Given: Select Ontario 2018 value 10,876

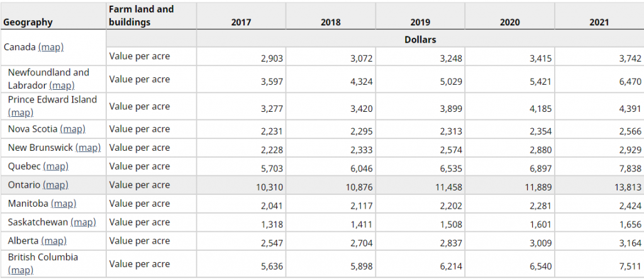Looking at the screenshot, I should [359, 187].
